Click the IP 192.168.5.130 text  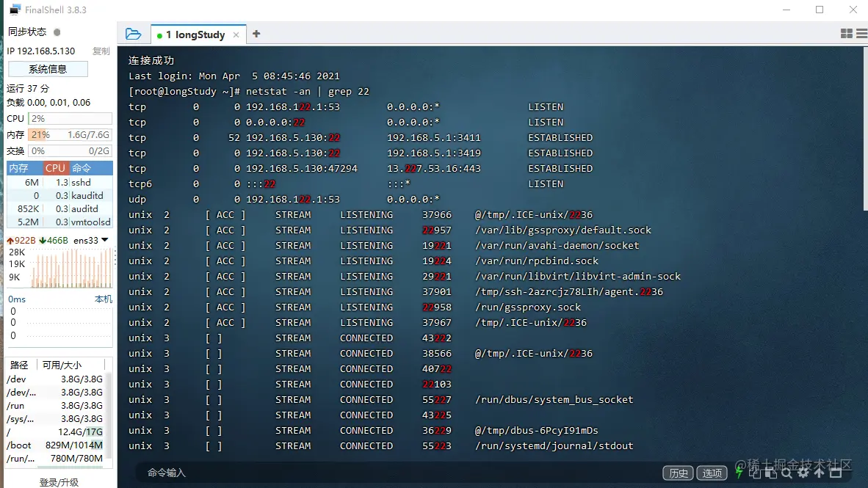(40, 51)
